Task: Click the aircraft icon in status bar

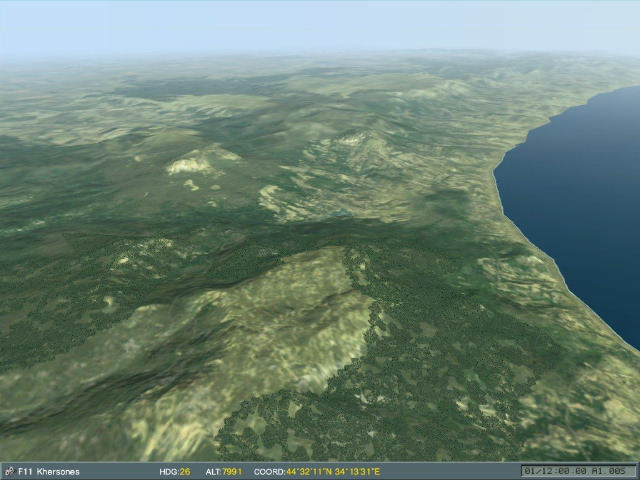Action: (8, 471)
